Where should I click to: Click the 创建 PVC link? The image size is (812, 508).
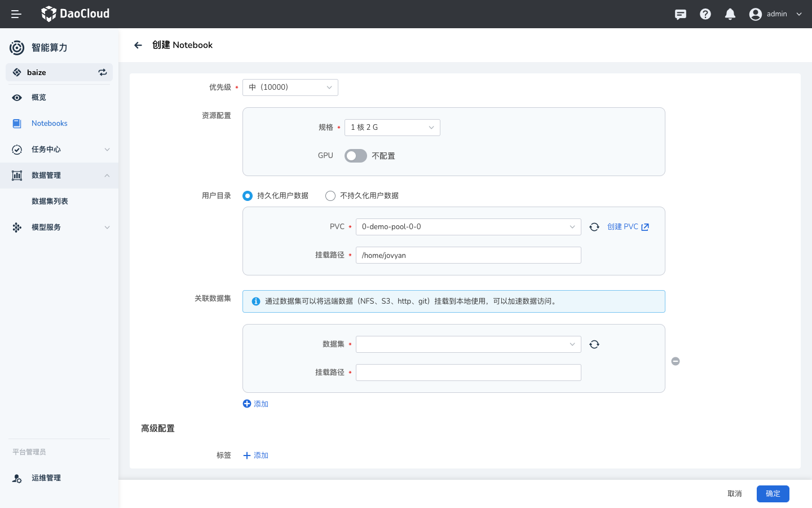click(628, 227)
